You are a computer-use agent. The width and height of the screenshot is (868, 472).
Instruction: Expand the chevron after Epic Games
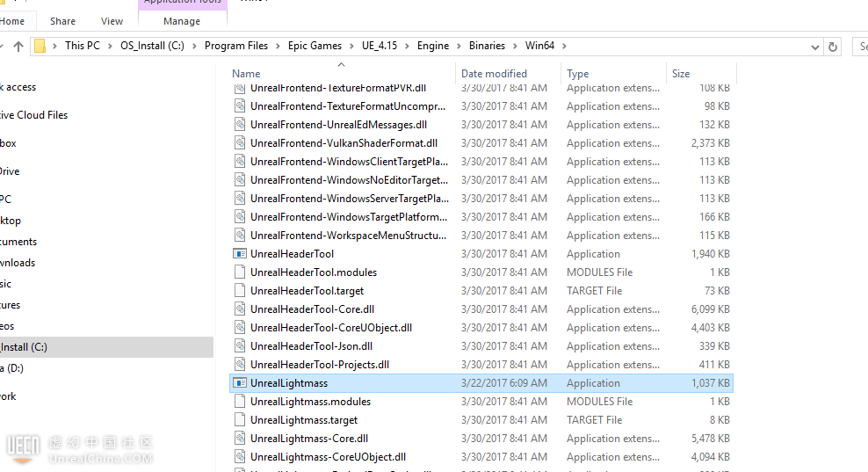[352, 46]
